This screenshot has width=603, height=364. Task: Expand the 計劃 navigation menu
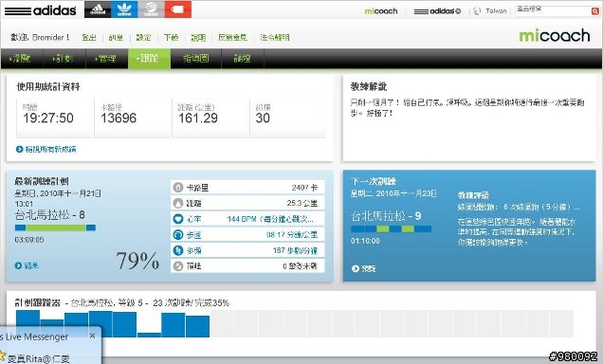click(x=64, y=59)
